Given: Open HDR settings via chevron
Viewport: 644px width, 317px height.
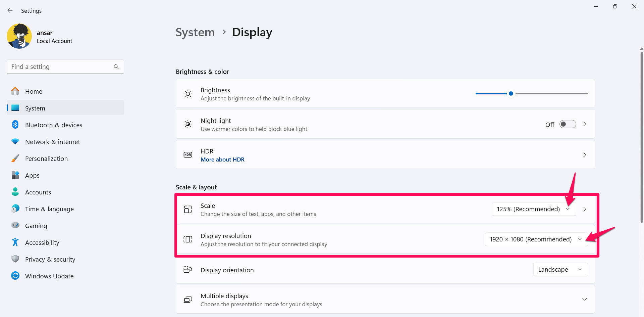Looking at the screenshot, I should point(585,155).
